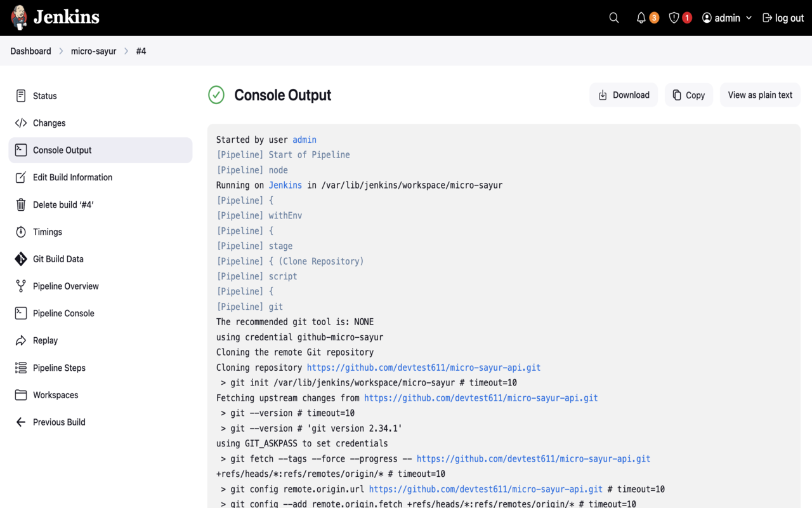The image size is (812, 508).
Task: Click the Changes code-brackets icon
Action: point(21,123)
